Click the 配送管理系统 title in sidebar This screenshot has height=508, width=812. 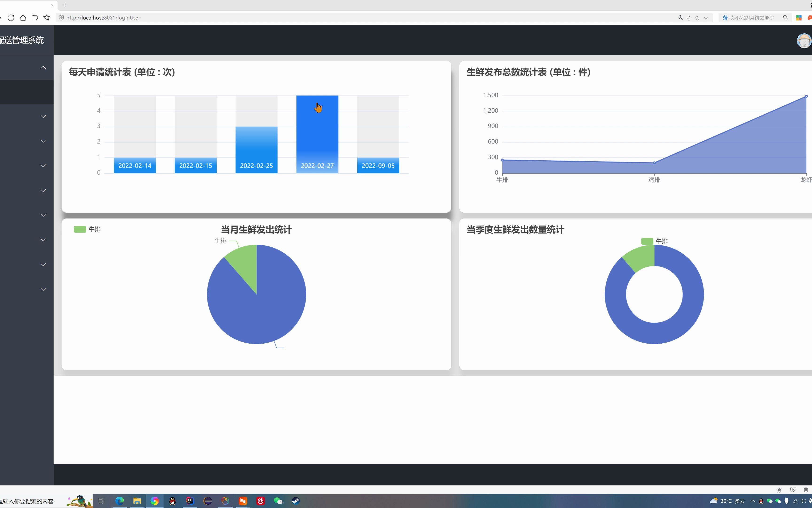(x=22, y=40)
